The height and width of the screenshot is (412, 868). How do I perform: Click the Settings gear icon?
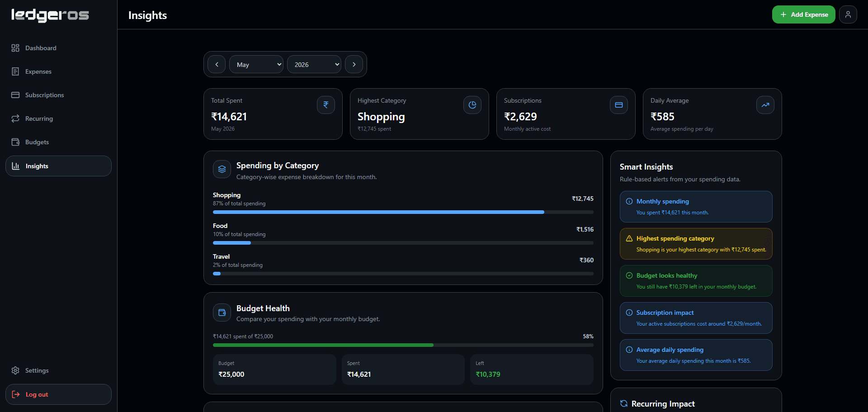[15, 370]
